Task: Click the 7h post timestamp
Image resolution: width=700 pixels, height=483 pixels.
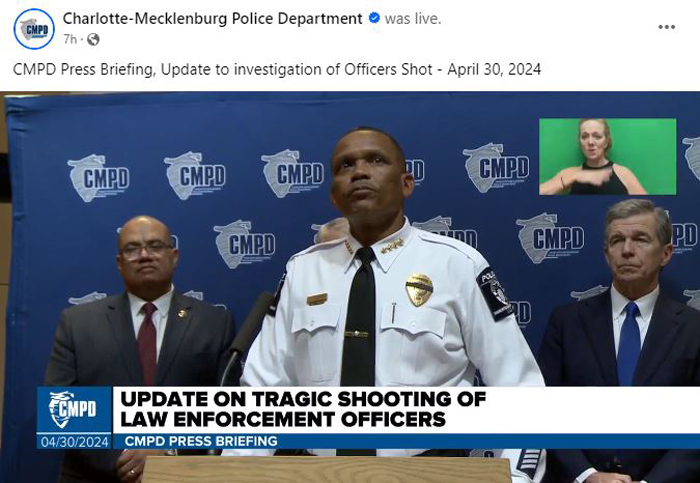Action: (x=70, y=39)
